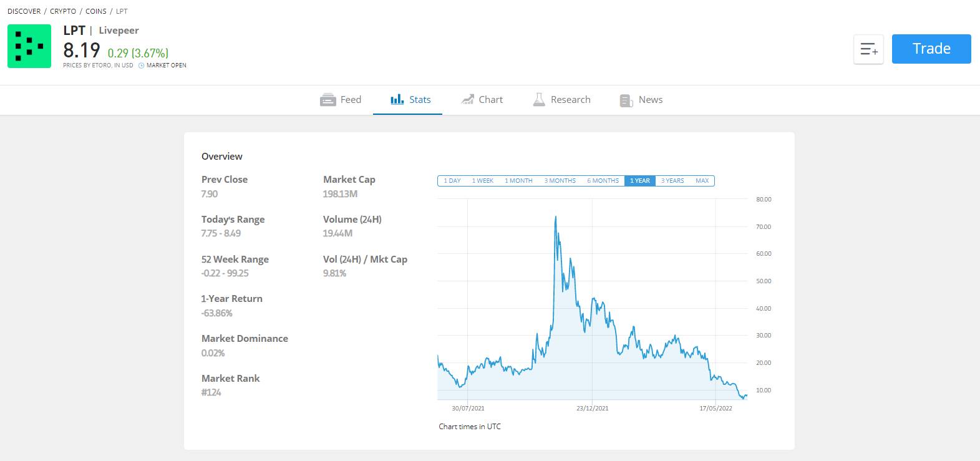The width and height of the screenshot is (980, 461).
Task: Open the Feed tab
Action: (341, 100)
